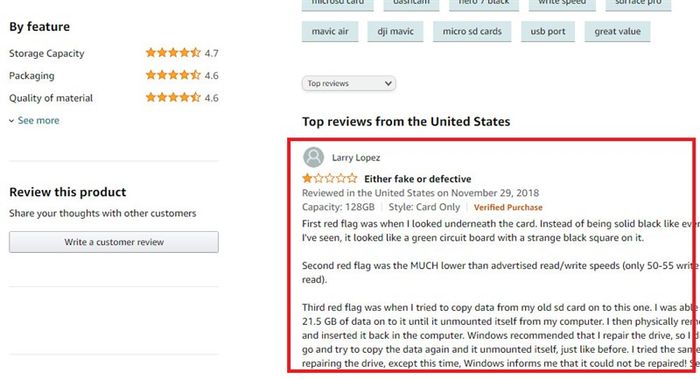Viewport: 700px width, 380px height.
Task: Click the review date line text
Action: [420, 193]
